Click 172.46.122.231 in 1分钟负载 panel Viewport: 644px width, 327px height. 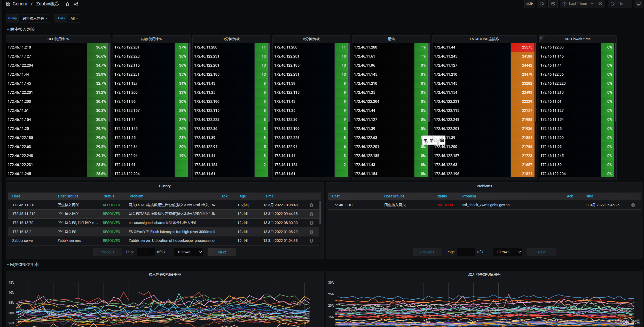(207, 57)
